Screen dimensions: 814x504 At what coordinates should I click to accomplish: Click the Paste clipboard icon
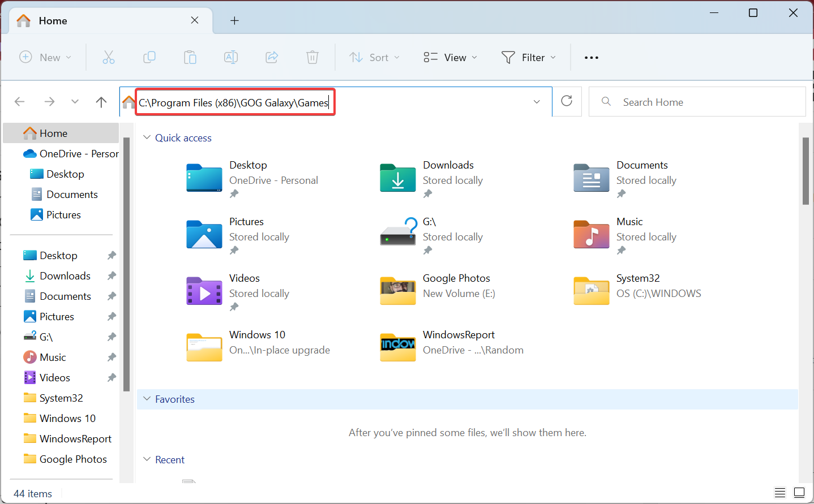tap(190, 57)
